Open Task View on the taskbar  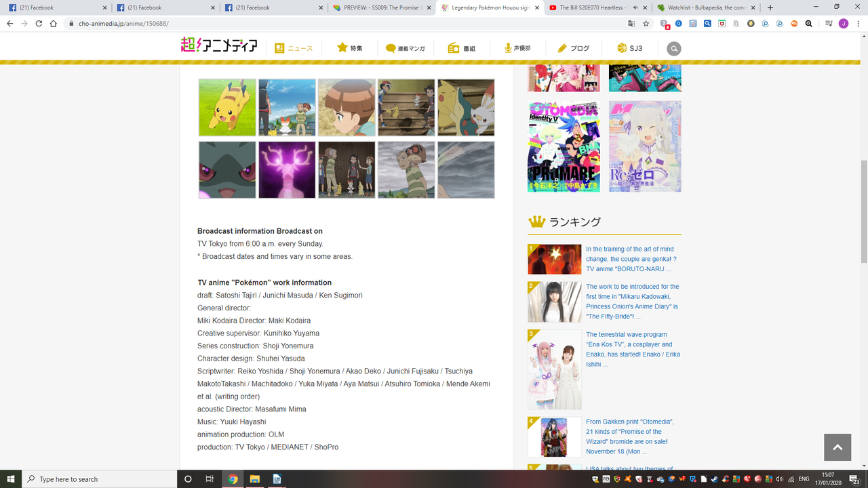point(210,479)
